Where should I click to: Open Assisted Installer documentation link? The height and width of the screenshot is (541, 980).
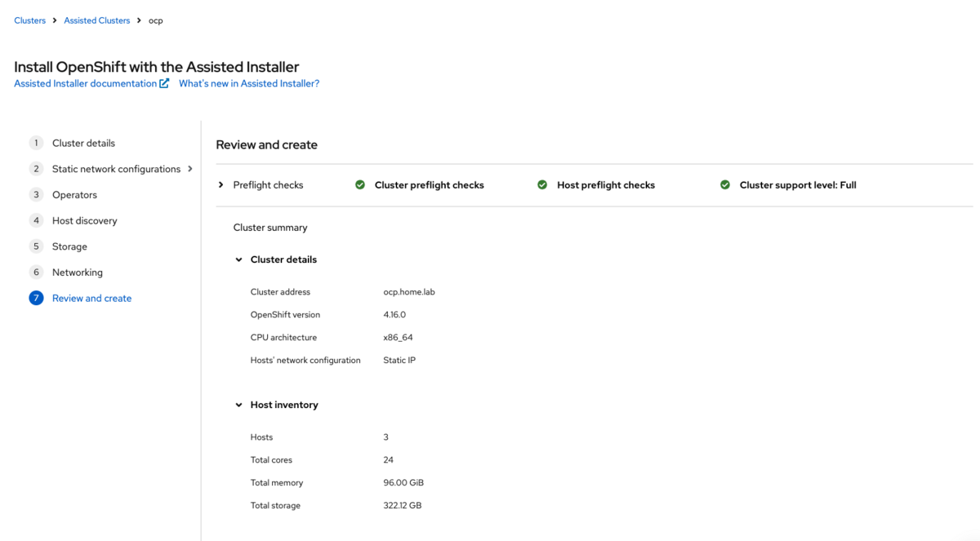tap(86, 83)
